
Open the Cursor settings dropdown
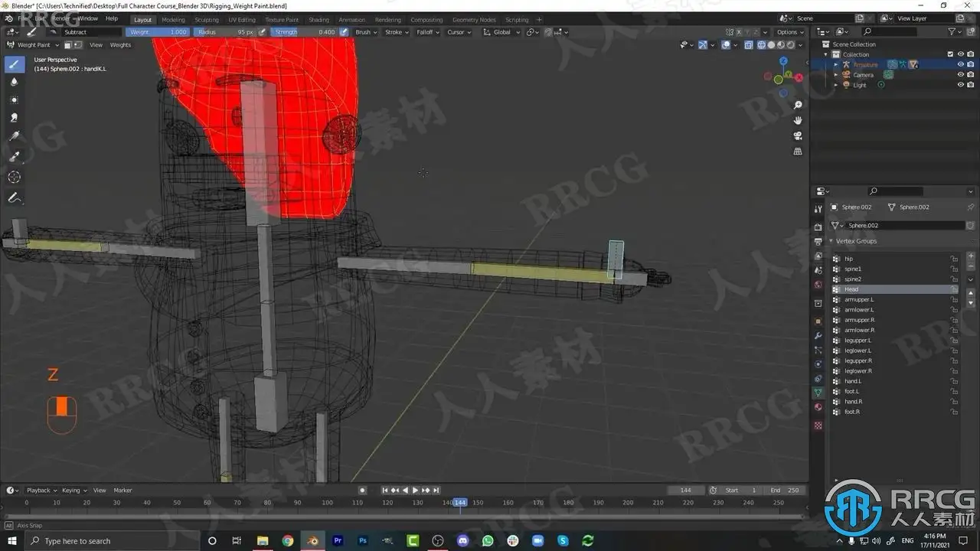pos(459,32)
